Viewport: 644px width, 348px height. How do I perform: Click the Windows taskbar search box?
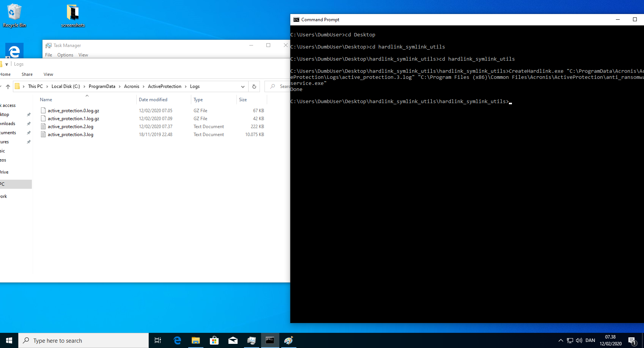83,340
